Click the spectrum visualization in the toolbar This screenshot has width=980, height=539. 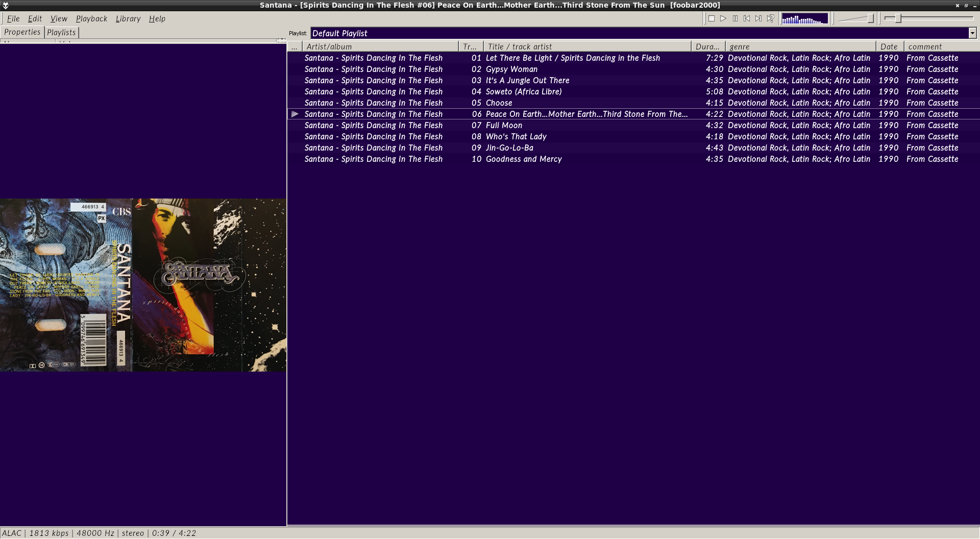tap(804, 19)
